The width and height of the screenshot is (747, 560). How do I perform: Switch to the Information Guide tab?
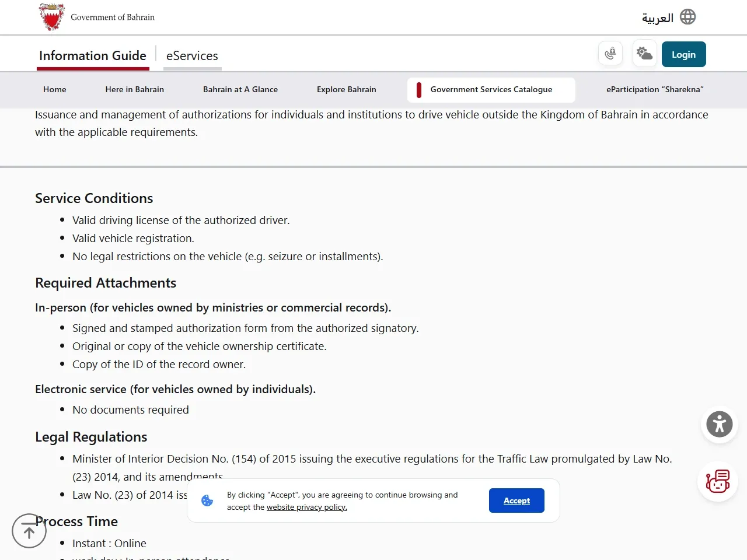click(93, 56)
